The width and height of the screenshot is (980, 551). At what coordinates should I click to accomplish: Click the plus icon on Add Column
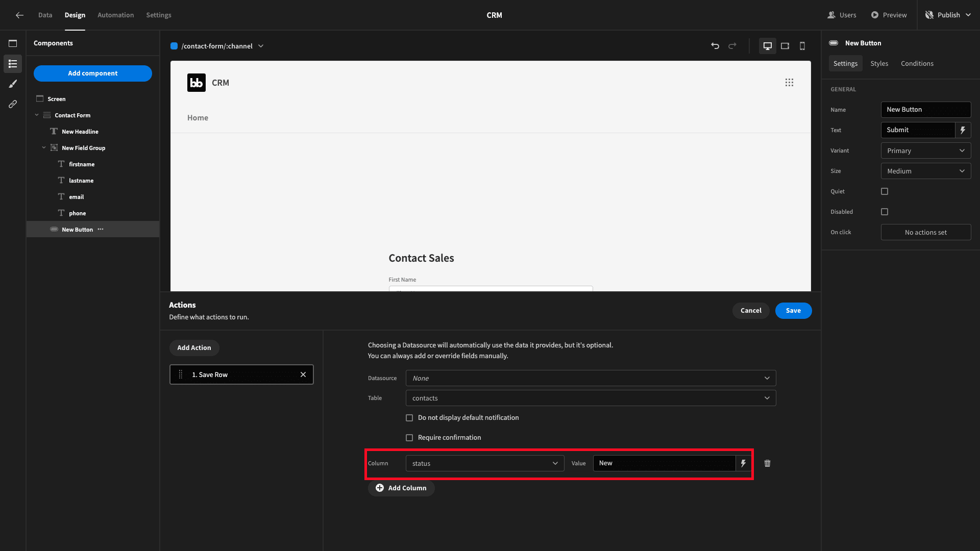tap(380, 488)
